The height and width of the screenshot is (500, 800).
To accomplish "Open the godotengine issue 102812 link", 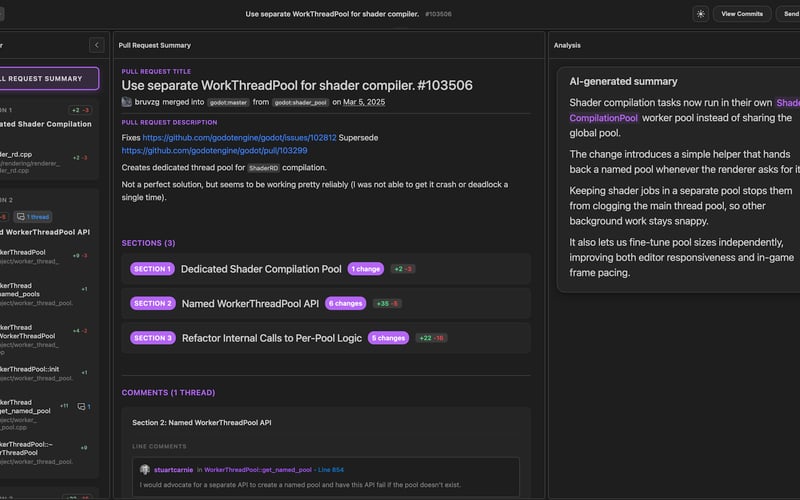I will pos(239,138).
